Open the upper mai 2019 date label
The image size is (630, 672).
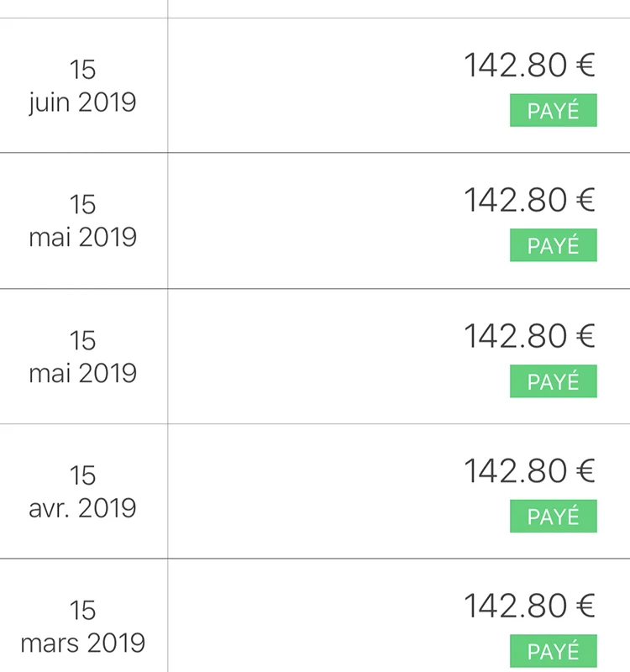tap(82, 237)
